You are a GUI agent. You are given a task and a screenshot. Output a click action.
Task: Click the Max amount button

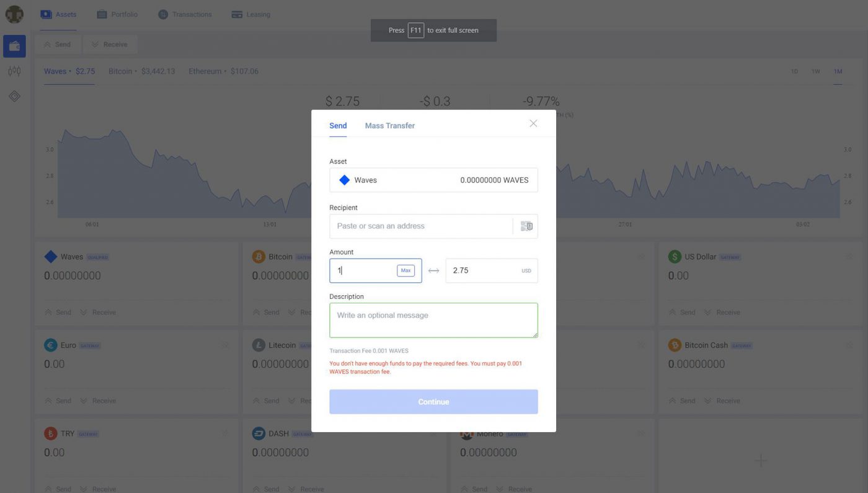(x=405, y=271)
